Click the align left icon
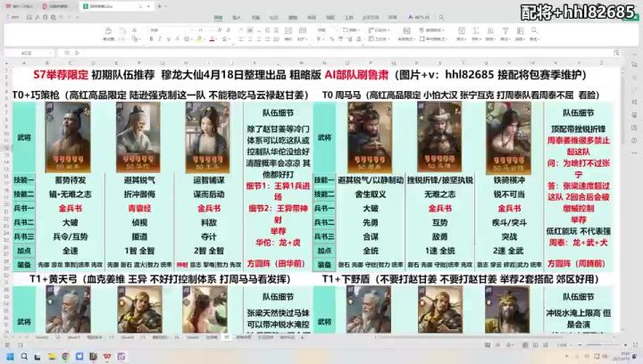 (x=241, y=39)
